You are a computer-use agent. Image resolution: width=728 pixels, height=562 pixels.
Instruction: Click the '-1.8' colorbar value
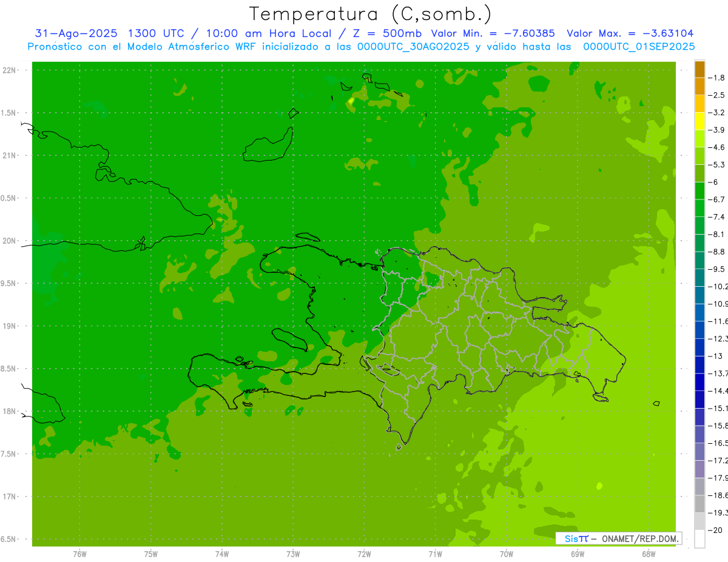[x=717, y=78]
